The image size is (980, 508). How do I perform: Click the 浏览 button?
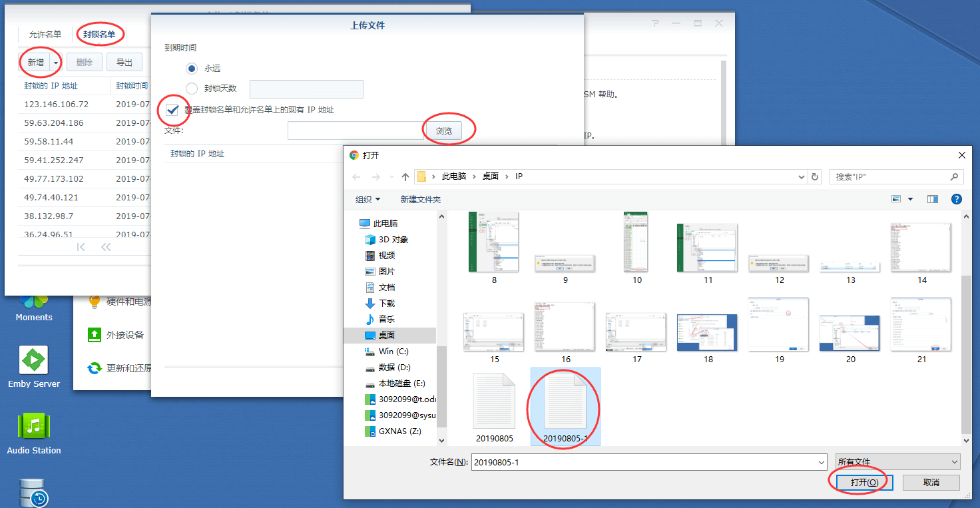[x=444, y=131]
